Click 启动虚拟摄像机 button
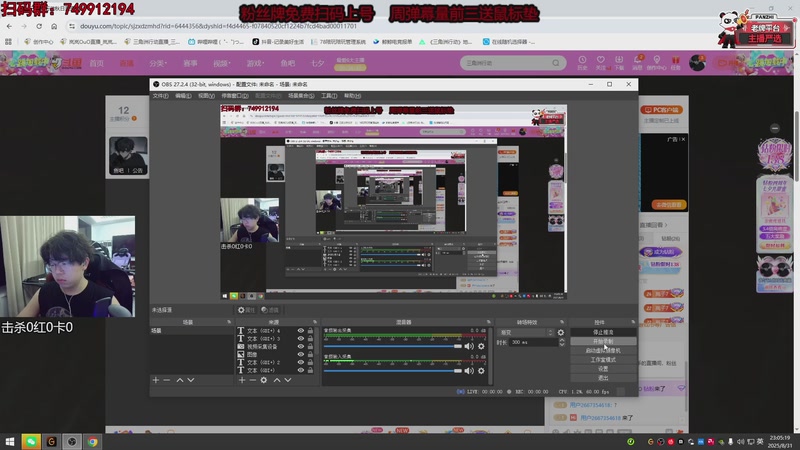 click(x=603, y=351)
